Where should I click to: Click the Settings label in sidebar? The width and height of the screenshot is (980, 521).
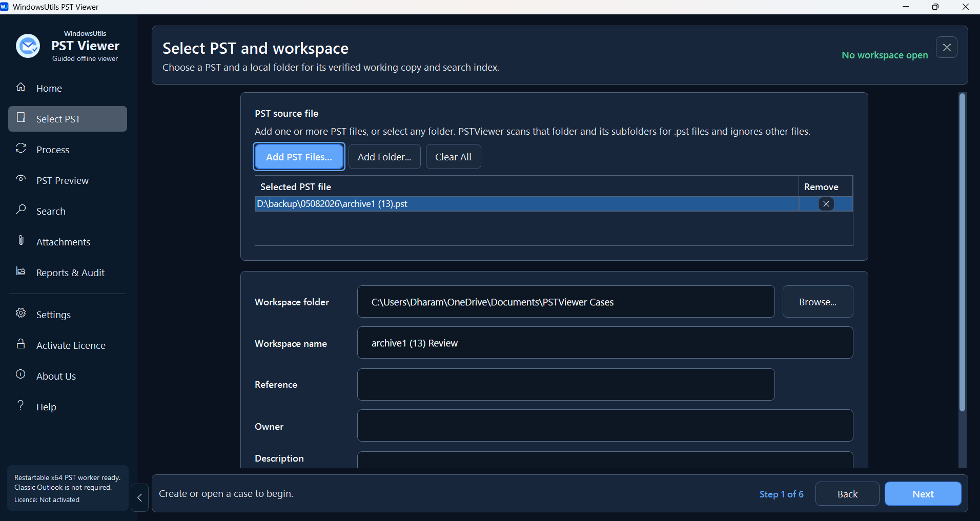click(x=53, y=315)
